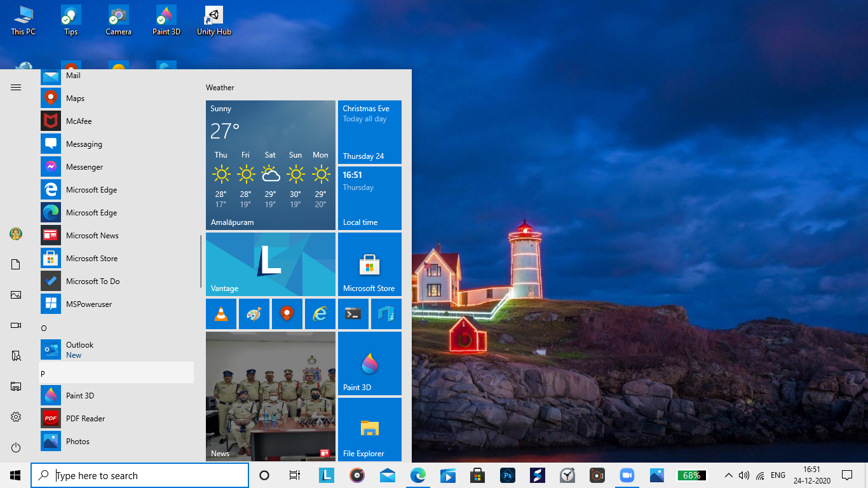The width and height of the screenshot is (868, 488).
Task: Open the terminal command prompt small tile
Action: tap(353, 314)
